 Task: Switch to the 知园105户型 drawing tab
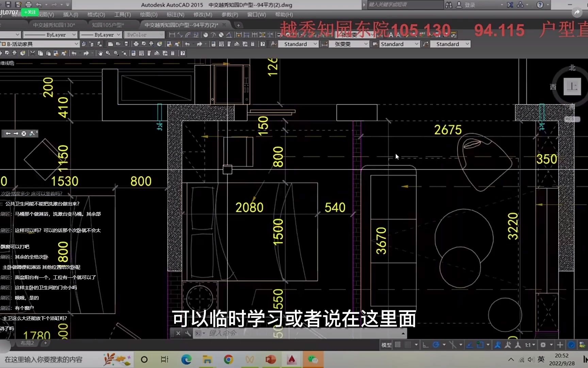pos(108,25)
